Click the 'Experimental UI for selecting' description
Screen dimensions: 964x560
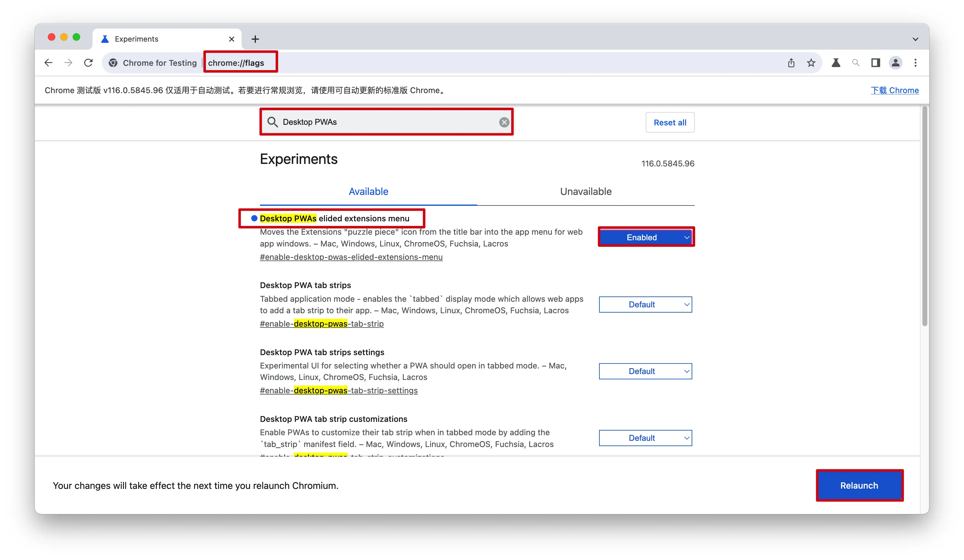click(x=413, y=371)
